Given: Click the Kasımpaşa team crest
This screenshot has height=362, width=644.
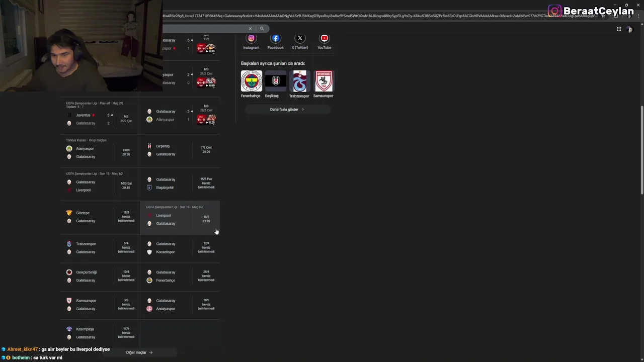Looking at the screenshot, I should (69, 329).
